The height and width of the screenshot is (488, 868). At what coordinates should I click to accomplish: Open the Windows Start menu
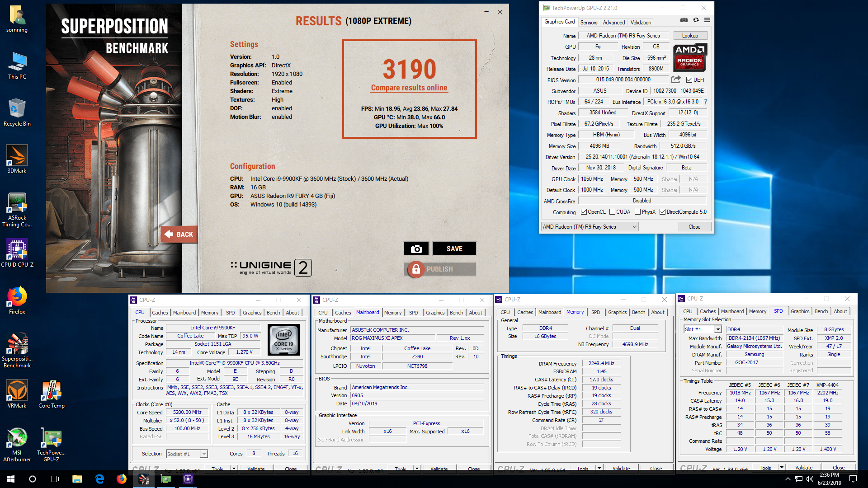point(11,479)
